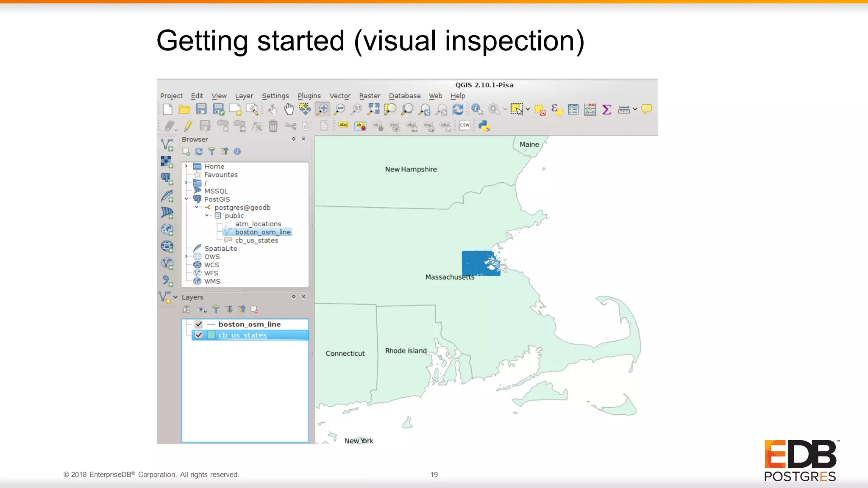Click the Map Tips speech bubble icon
868x488 pixels.
(646, 109)
